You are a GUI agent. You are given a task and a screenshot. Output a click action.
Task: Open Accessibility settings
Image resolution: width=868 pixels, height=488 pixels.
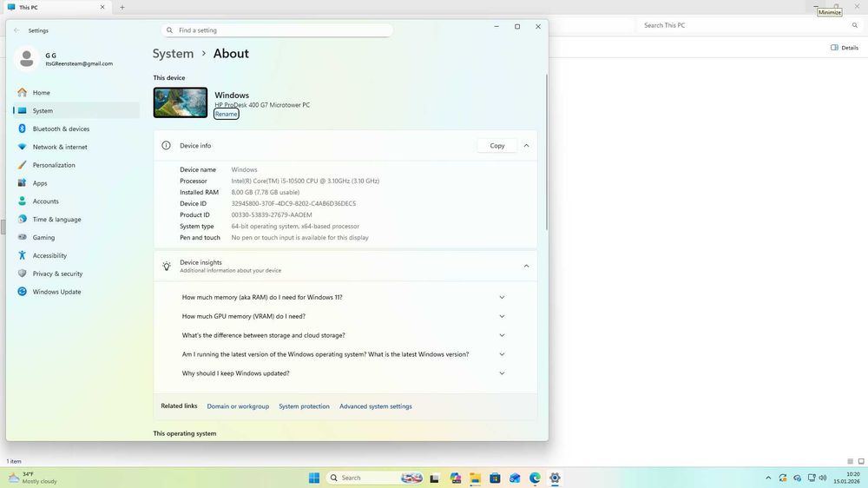pyautogui.click(x=76, y=255)
